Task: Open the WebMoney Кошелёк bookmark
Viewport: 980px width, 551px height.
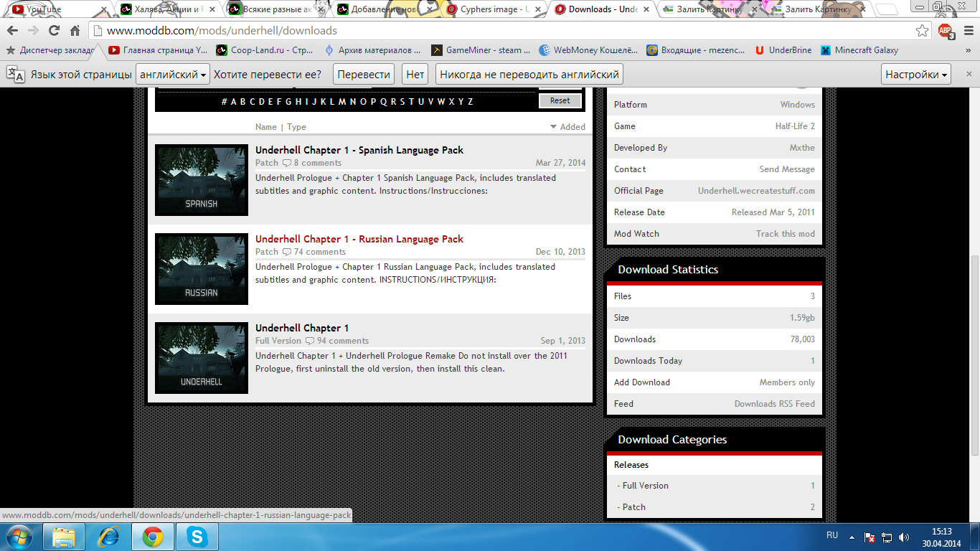Action: pyautogui.click(x=588, y=50)
